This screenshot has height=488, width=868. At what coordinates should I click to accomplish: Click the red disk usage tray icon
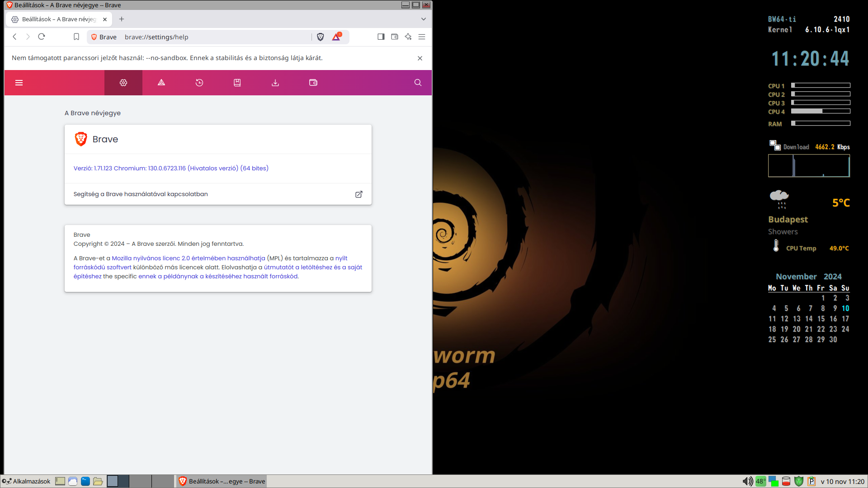[x=786, y=482]
